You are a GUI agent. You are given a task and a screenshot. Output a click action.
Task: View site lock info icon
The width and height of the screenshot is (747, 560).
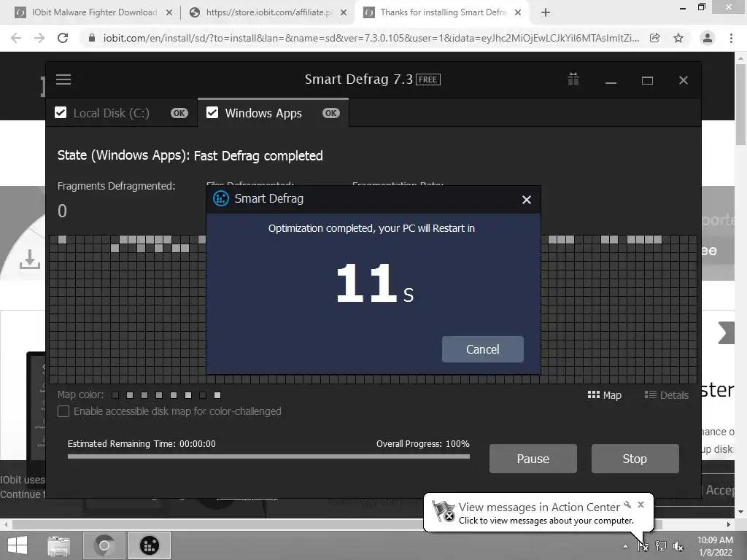pos(92,38)
